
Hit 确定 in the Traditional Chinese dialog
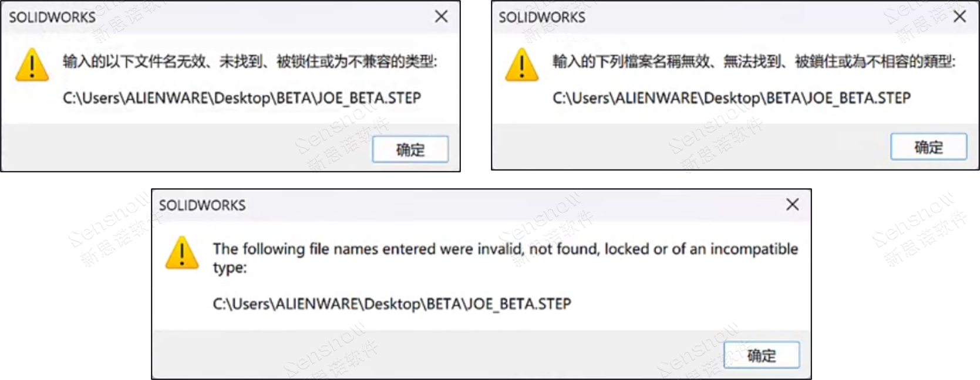[x=928, y=147]
